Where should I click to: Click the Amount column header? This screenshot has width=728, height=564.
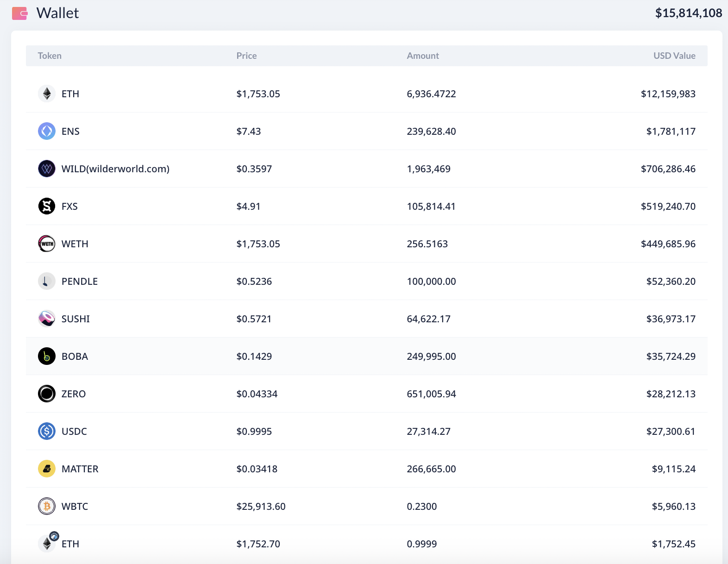(x=423, y=56)
